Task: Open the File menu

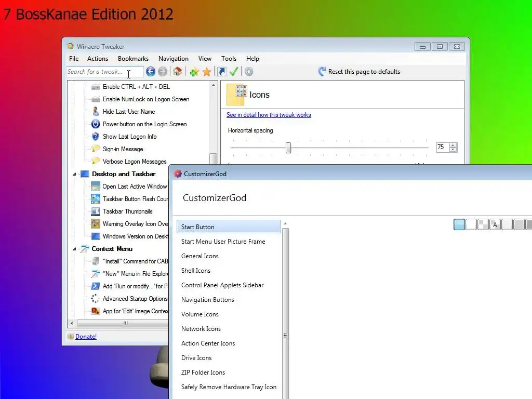Action: pos(74,59)
